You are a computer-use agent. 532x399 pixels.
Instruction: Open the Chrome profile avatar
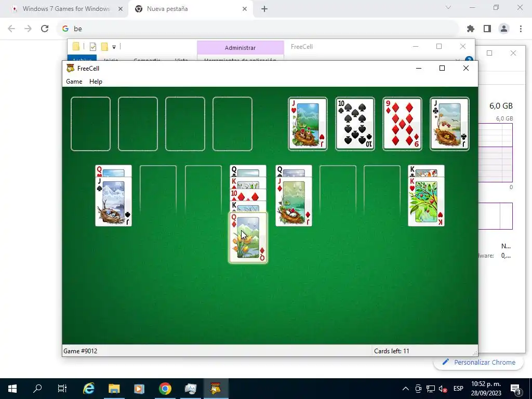click(504, 29)
